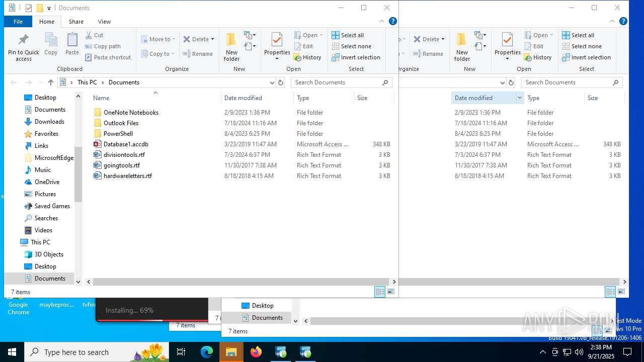Click New folder in front window
This screenshot has height=362, width=644.
[x=231, y=47]
